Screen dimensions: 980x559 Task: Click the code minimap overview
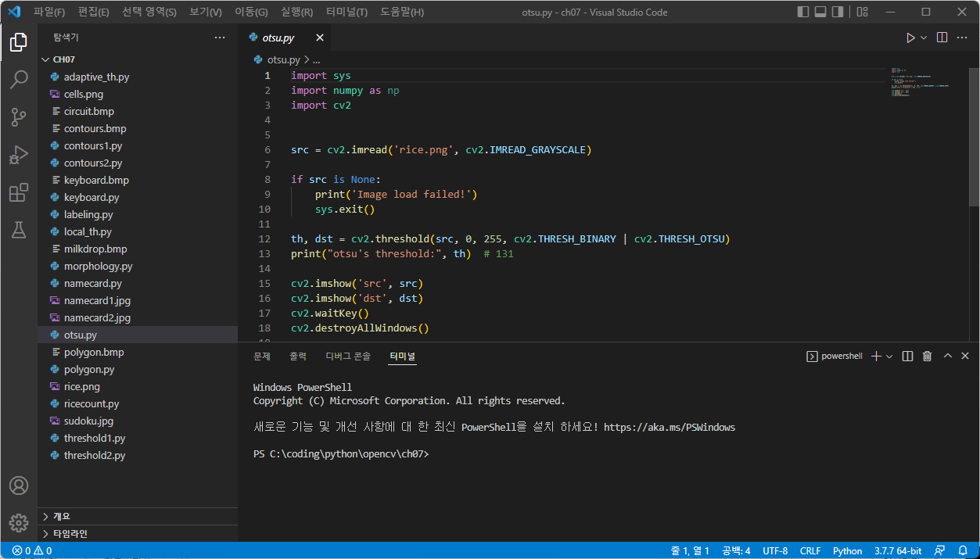coord(920,83)
